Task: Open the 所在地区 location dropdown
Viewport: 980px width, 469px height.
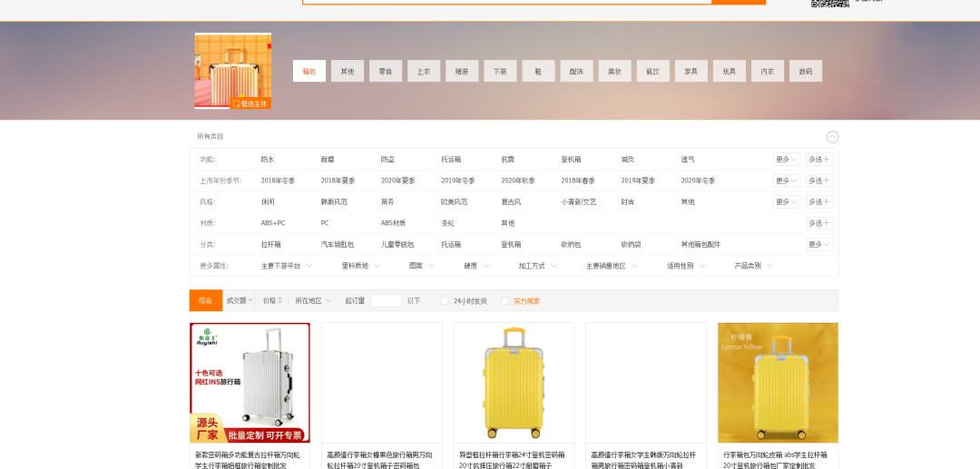Action: [x=312, y=300]
